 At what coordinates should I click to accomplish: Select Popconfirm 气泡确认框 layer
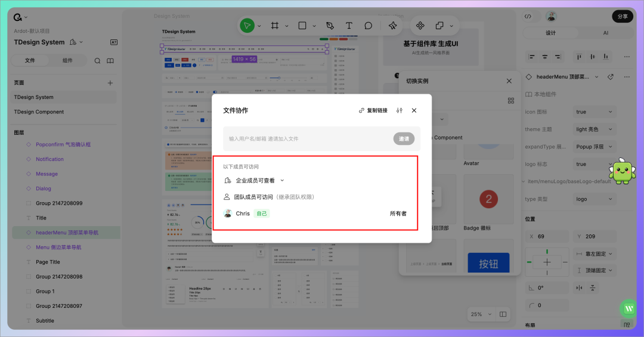[64, 145]
